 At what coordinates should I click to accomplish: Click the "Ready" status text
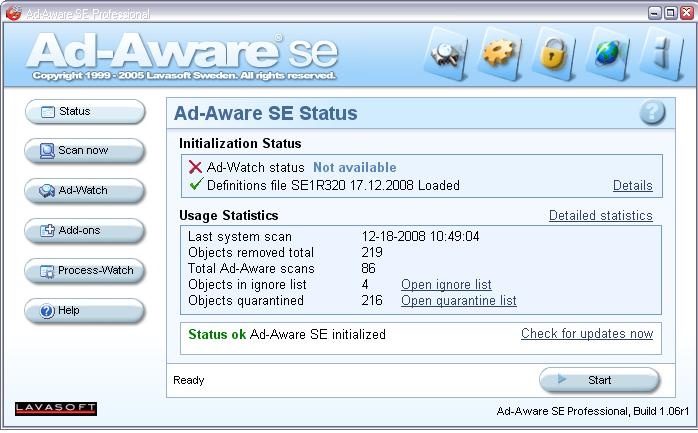pyautogui.click(x=188, y=380)
